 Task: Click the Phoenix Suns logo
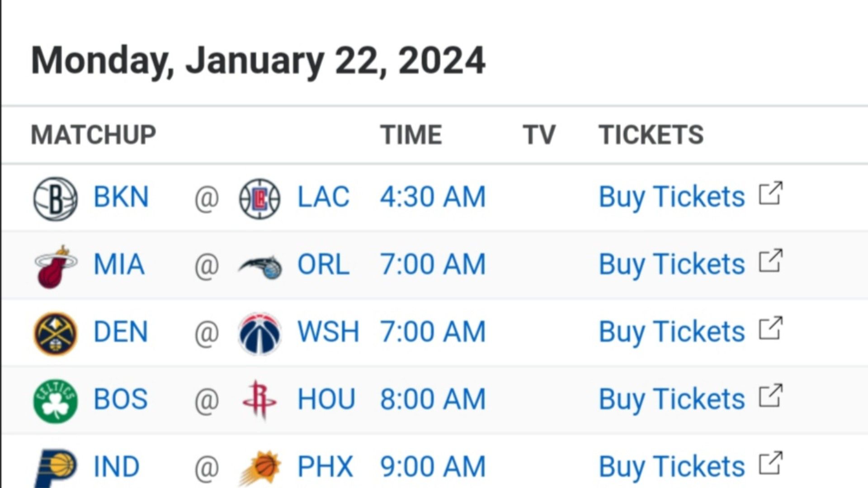pos(260,468)
